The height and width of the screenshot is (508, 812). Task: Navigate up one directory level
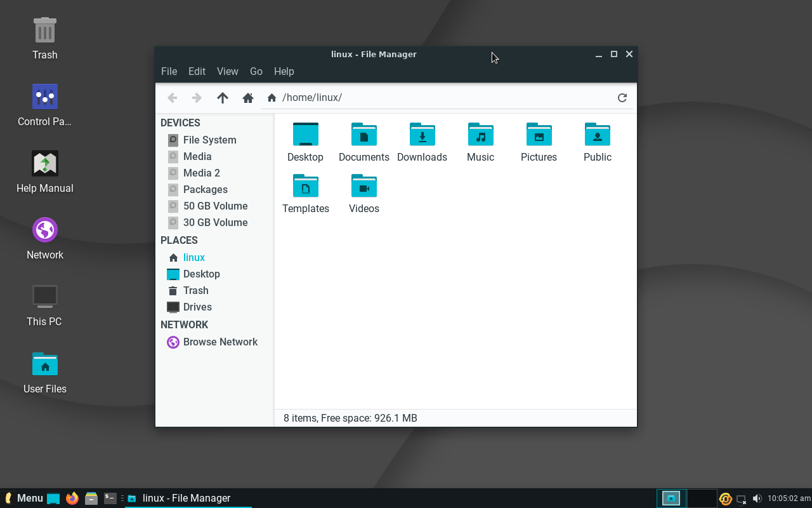(223, 98)
